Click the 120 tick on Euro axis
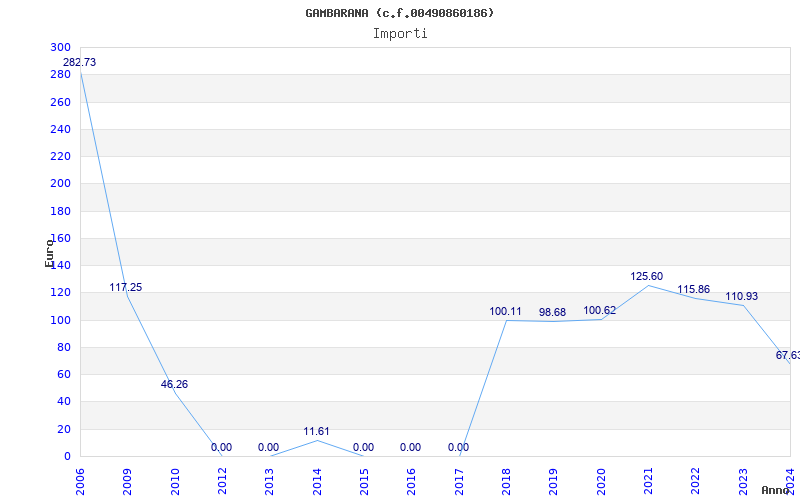 coord(61,293)
